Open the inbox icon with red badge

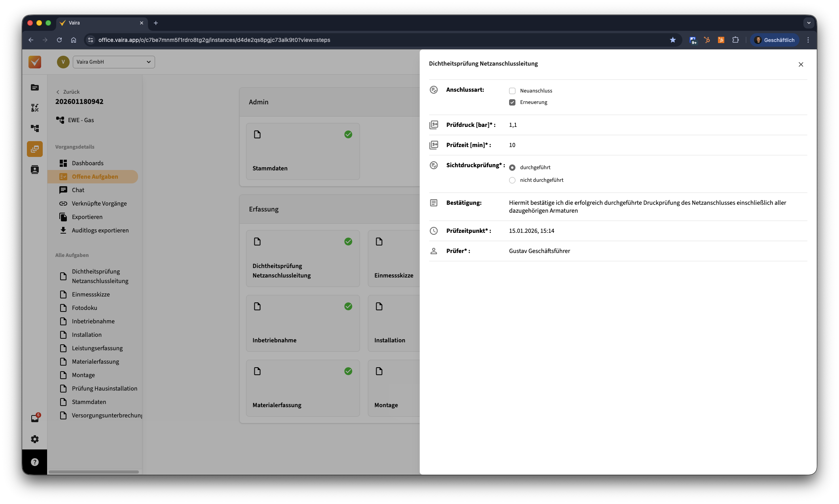35,419
